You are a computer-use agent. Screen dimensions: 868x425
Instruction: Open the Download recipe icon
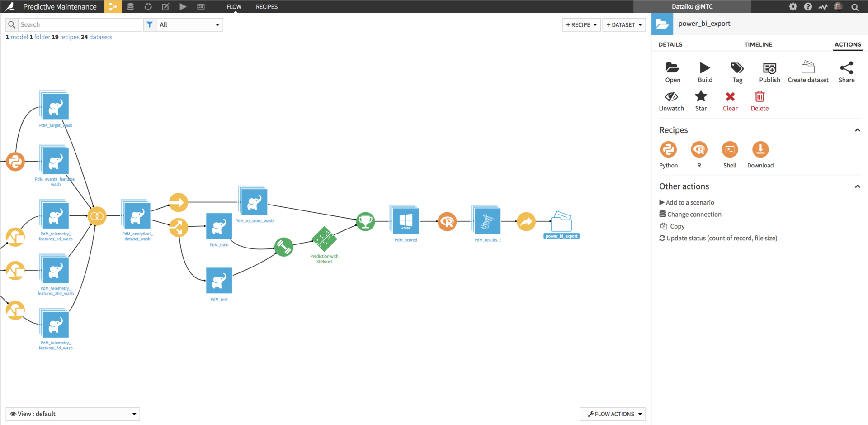click(x=760, y=149)
